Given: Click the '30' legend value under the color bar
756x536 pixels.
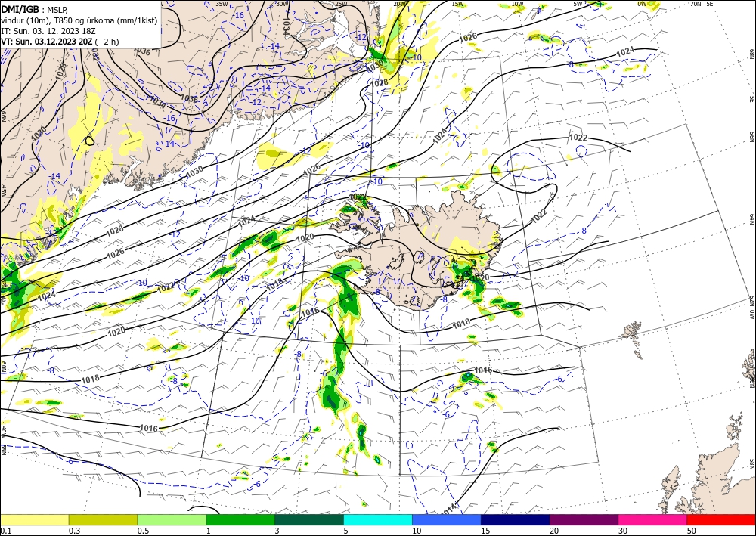Looking at the screenshot, I should (x=623, y=531).
